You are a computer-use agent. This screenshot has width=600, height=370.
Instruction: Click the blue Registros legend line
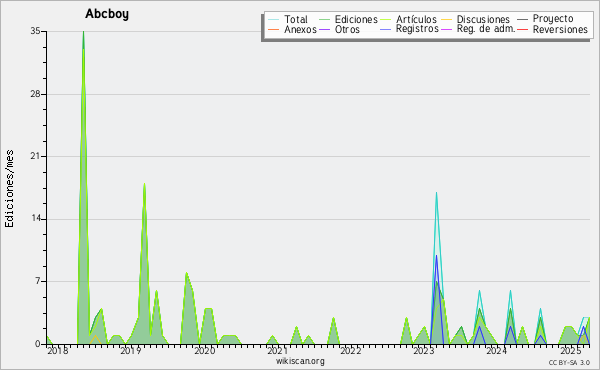point(386,29)
